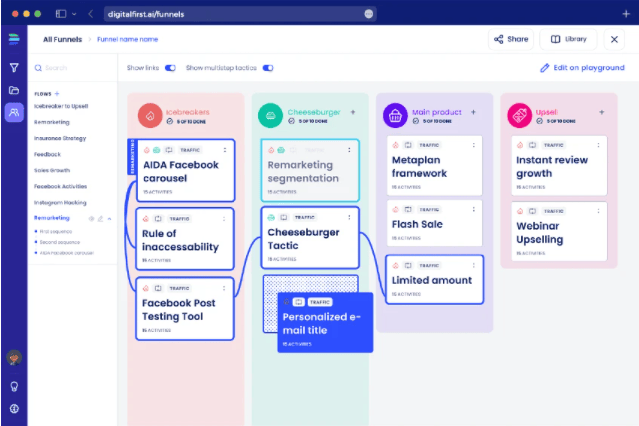The width and height of the screenshot is (639, 426).
Task: Click the funnel icon in left sidebar
Action: tap(14, 68)
